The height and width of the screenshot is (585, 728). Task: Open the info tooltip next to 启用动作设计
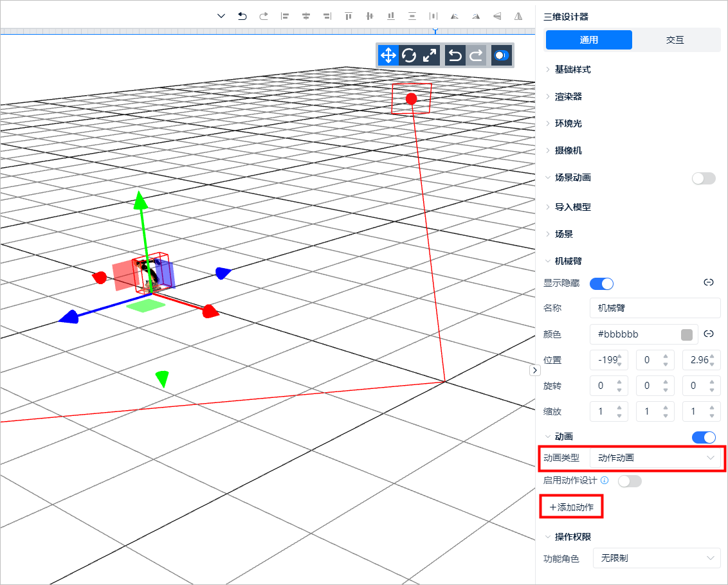coord(605,480)
